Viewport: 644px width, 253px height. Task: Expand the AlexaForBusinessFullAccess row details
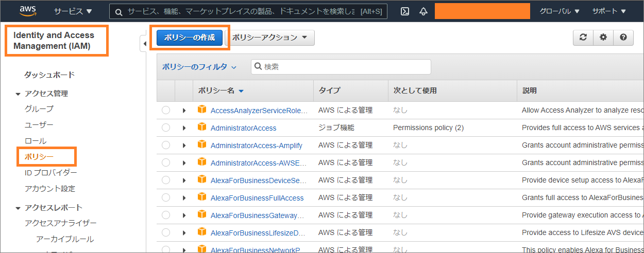(184, 198)
